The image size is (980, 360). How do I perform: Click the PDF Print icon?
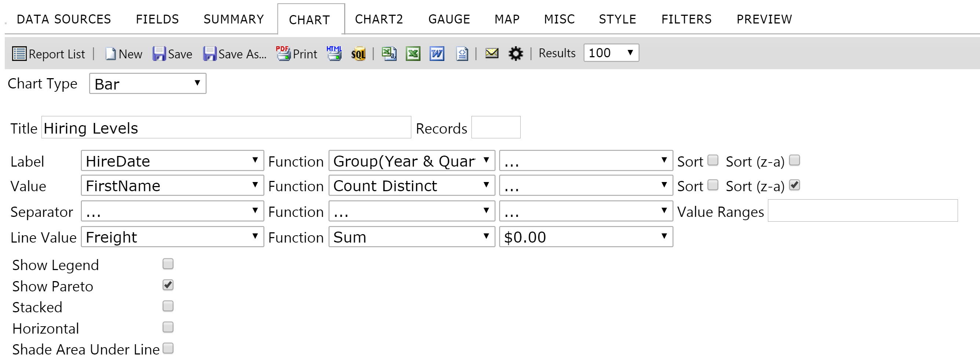(x=283, y=53)
